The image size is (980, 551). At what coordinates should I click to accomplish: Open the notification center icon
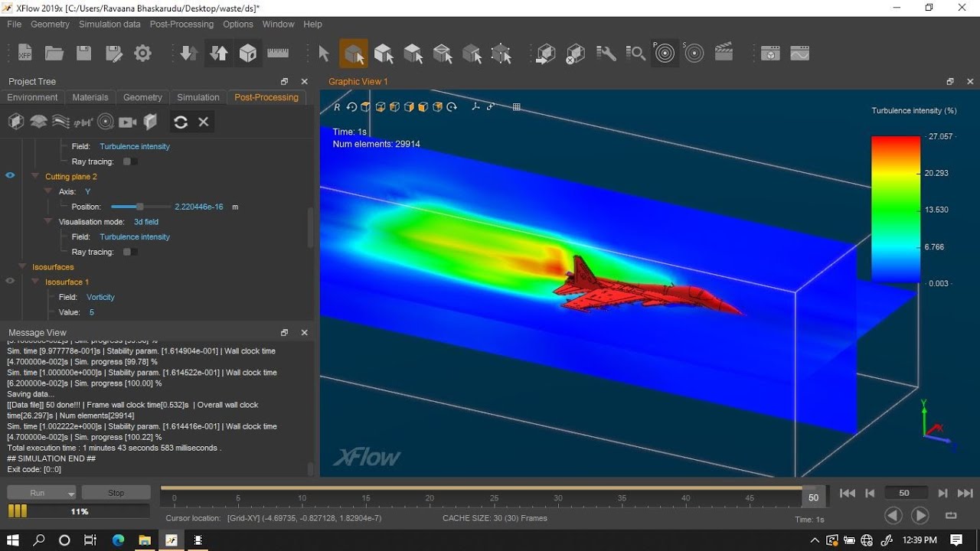(x=956, y=540)
